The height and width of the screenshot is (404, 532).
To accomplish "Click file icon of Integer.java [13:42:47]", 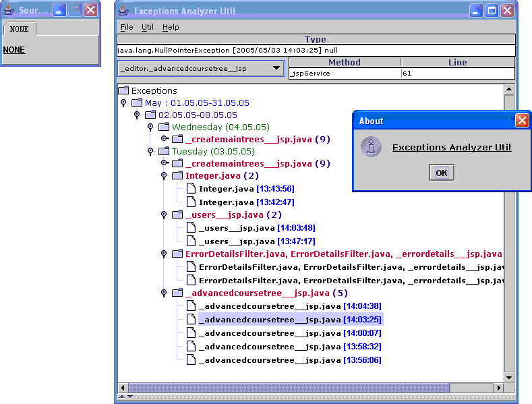I will tap(191, 202).
